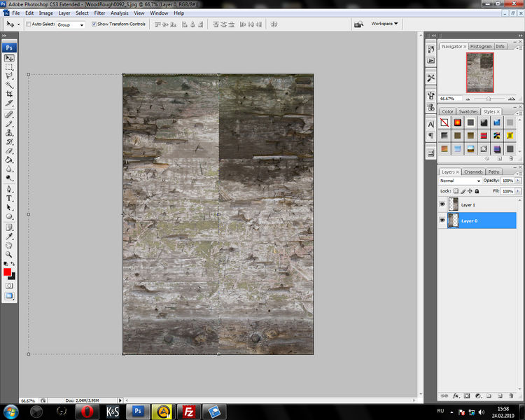Image resolution: width=525 pixels, height=420 pixels.
Task: Switch to the Swatches tab
Action: (468, 111)
